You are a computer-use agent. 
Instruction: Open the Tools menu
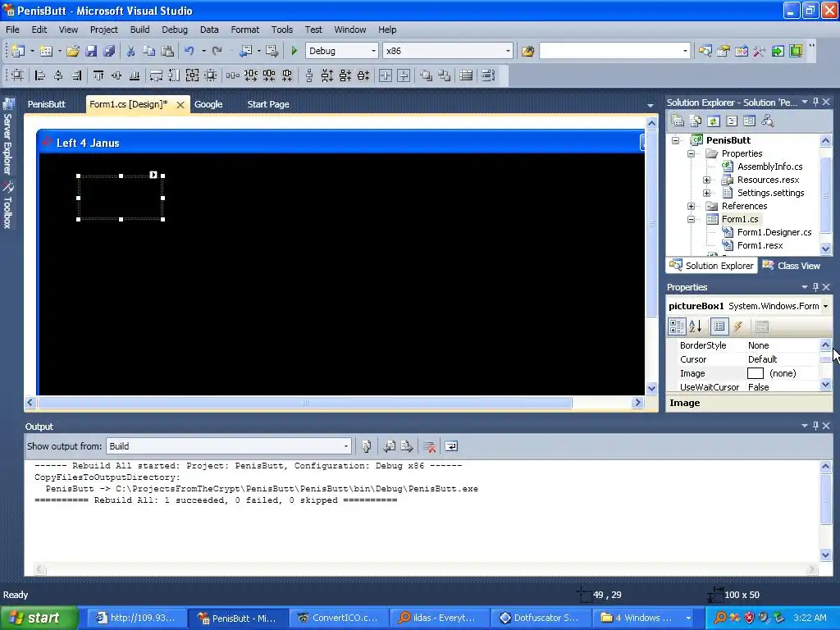coord(282,30)
